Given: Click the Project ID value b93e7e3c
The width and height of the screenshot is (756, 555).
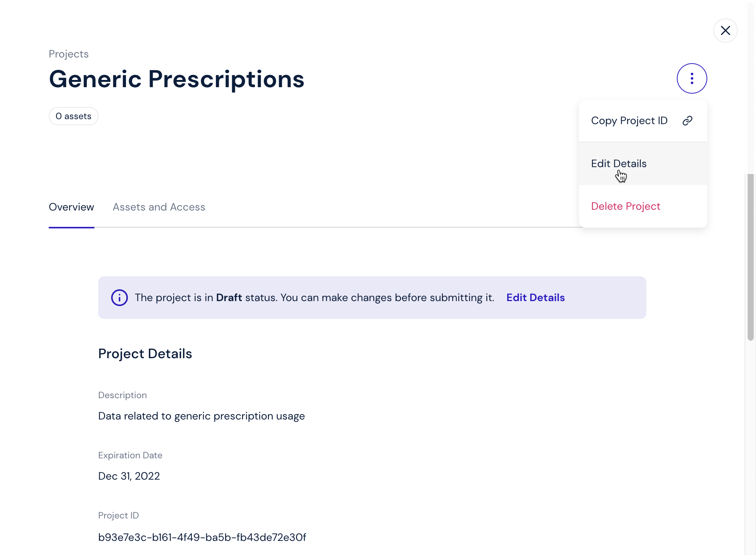Looking at the screenshot, I should (x=202, y=537).
